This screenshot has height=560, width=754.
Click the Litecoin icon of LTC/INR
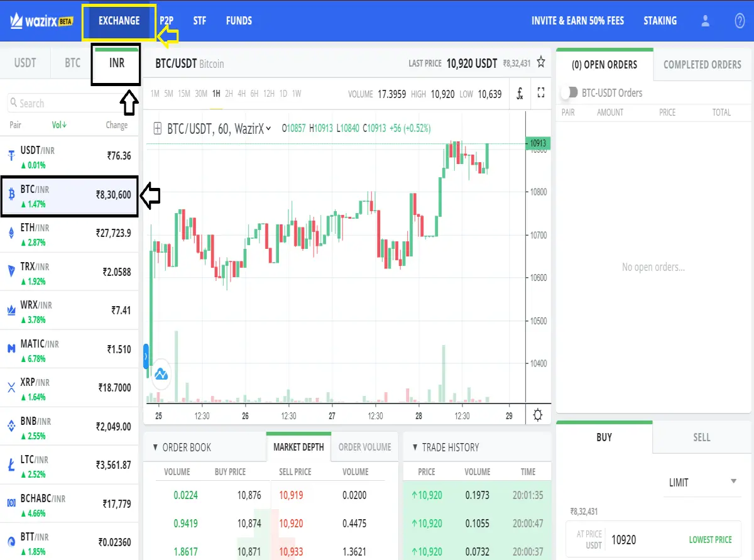click(x=11, y=465)
